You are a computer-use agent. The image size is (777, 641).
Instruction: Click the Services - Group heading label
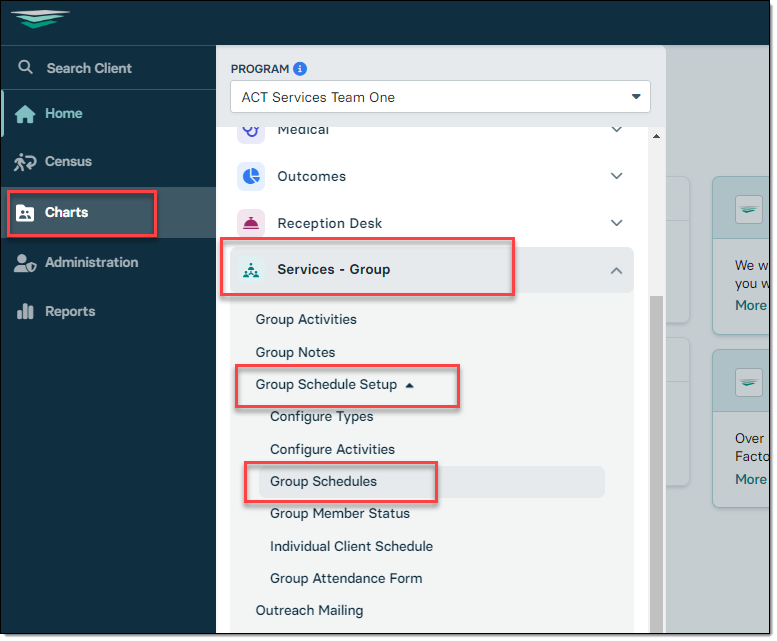pos(333,269)
